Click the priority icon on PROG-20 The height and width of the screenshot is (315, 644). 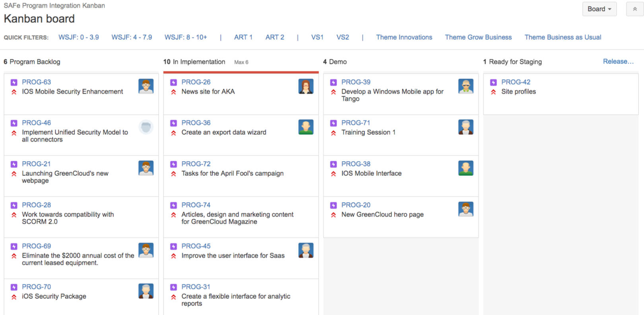334,215
